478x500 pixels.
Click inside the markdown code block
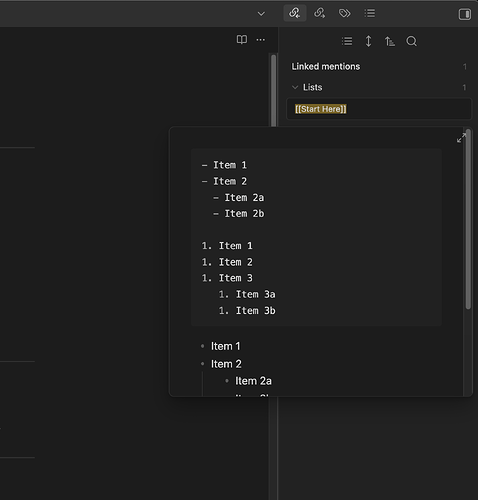pyautogui.click(x=316, y=237)
